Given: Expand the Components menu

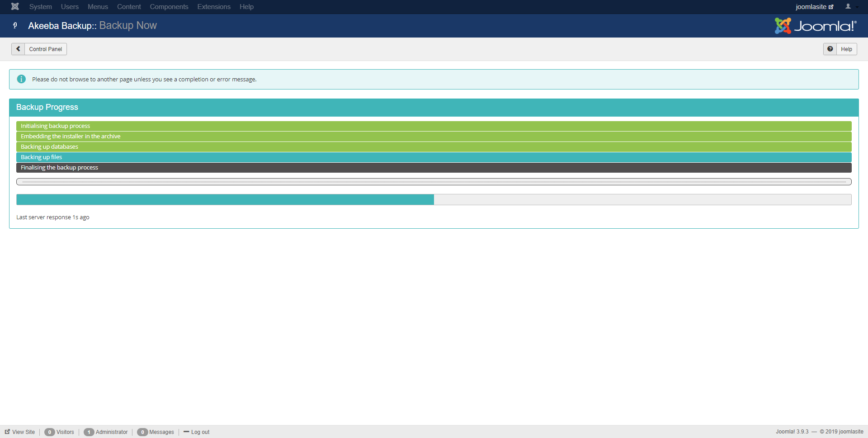Looking at the screenshot, I should point(169,7).
